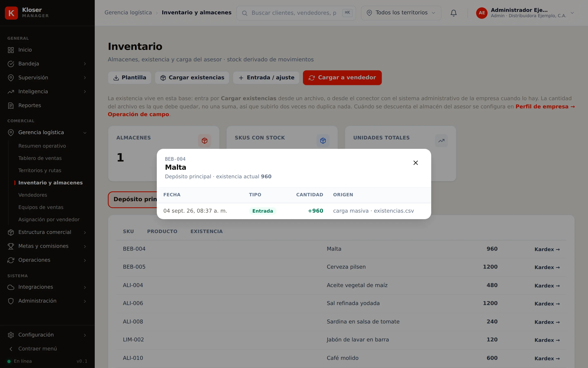Click the Cargar existencias box icon
588x368 pixels.
pyautogui.click(x=163, y=78)
